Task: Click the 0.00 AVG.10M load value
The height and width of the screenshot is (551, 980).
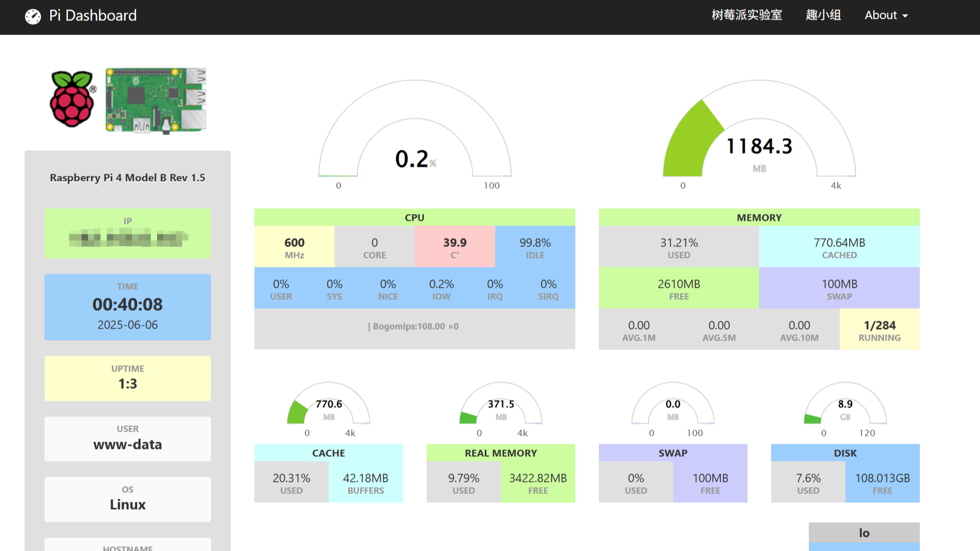Action: [x=799, y=330]
